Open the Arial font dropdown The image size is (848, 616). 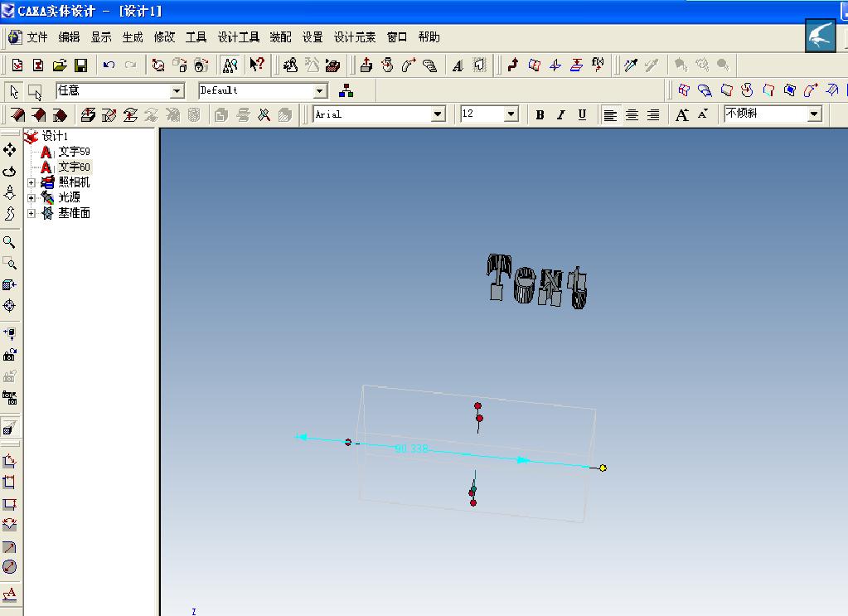(438, 114)
